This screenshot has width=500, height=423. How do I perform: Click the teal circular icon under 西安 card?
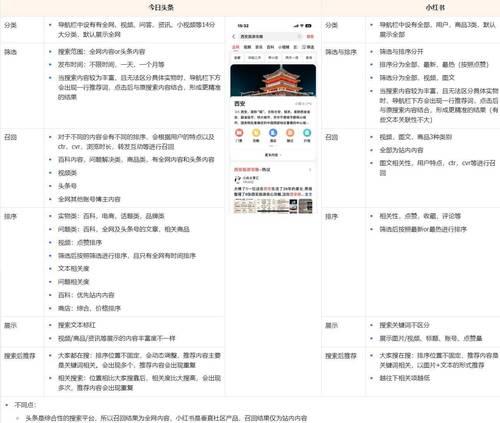[307, 133]
